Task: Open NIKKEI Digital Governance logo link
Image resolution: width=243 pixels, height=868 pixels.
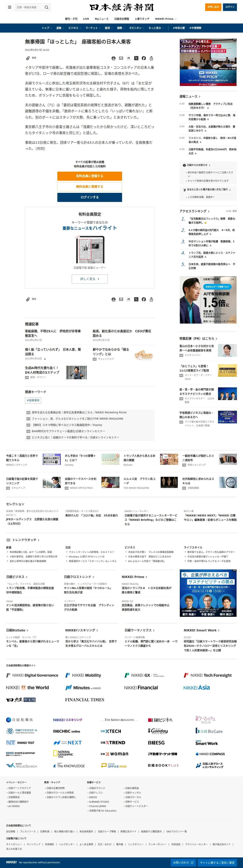Action: point(32,675)
